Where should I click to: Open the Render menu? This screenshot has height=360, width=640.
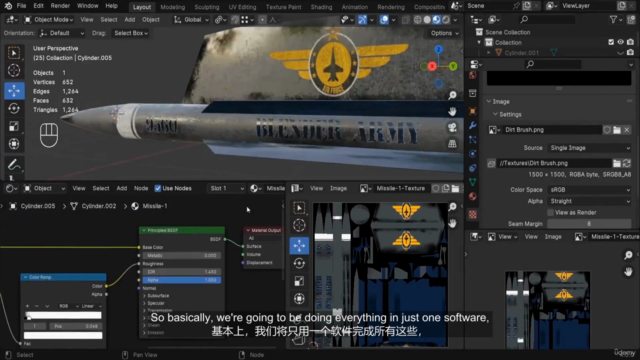pyautogui.click(x=60, y=6)
